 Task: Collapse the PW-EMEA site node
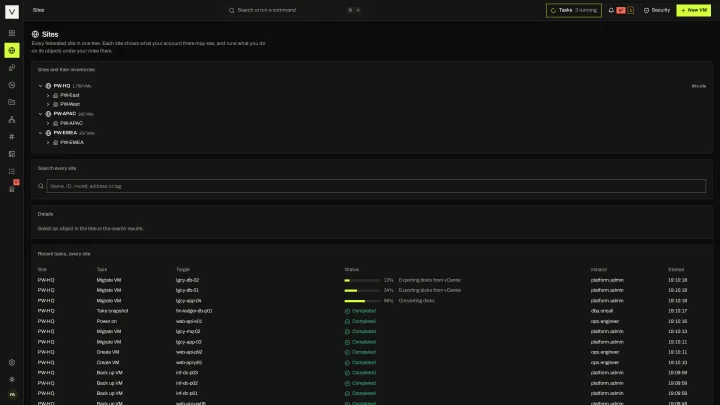40,133
